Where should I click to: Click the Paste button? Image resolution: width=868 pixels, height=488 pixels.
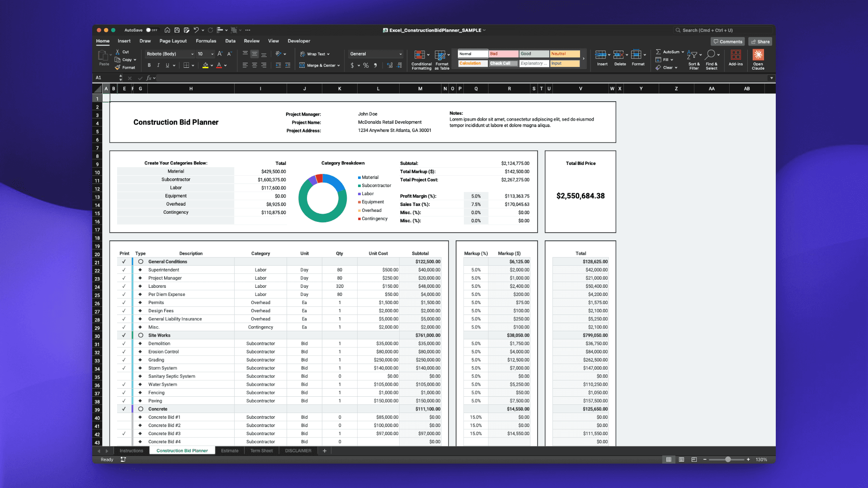pyautogui.click(x=104, y=58)
